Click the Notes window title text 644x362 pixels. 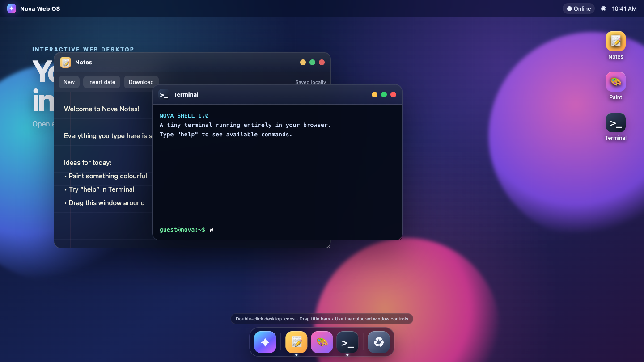point(84,63)
